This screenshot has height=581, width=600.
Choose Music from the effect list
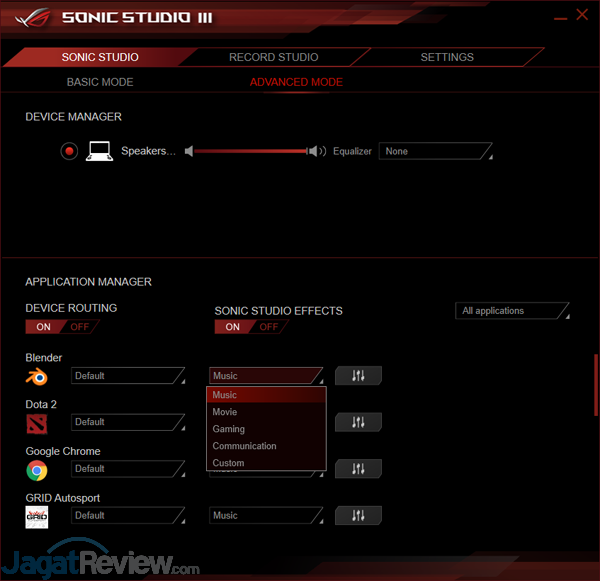[x=266, y=395]
